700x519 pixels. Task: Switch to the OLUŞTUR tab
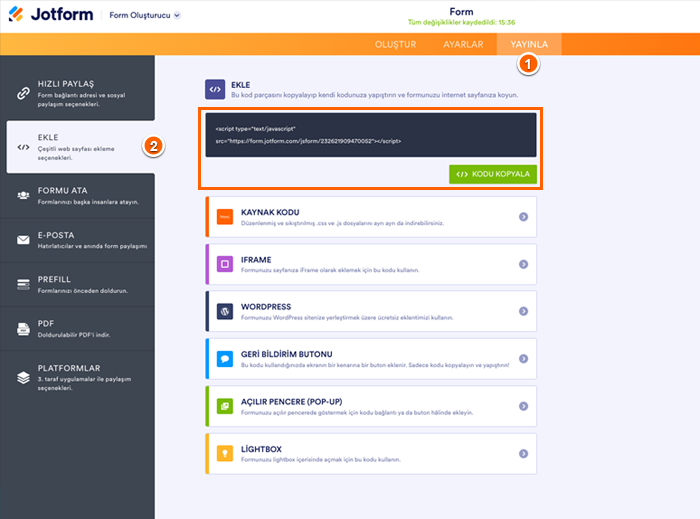pos(395,44)
